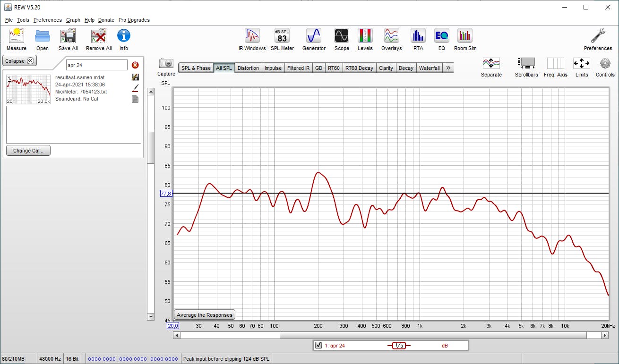Switch to the Waterfall tab

(x=429, y=68)
